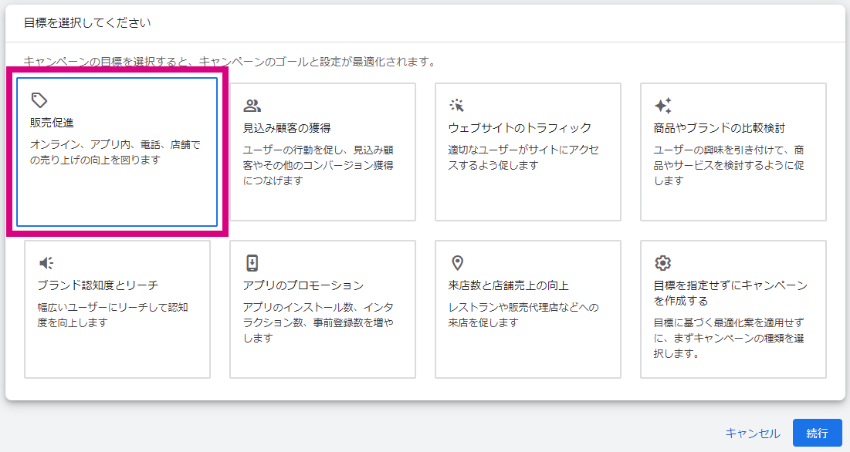Click the phone download icon for アプリのプロモーション

point(252,263)
